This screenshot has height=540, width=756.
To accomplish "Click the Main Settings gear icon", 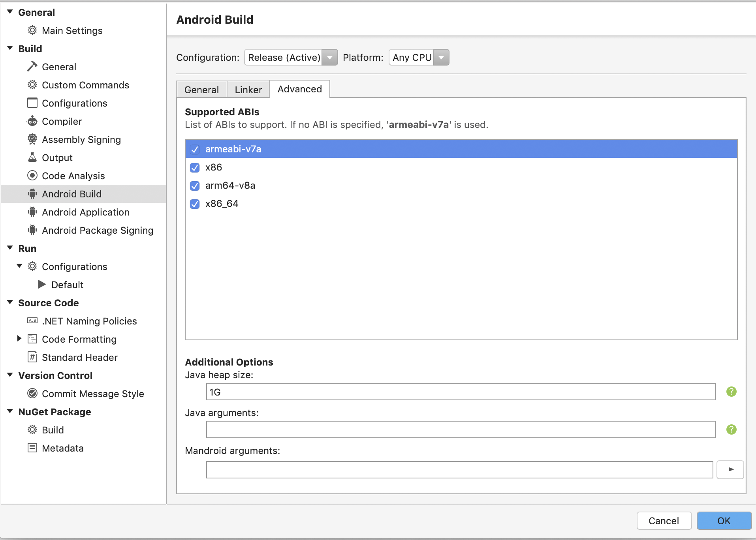I will 32,30.
